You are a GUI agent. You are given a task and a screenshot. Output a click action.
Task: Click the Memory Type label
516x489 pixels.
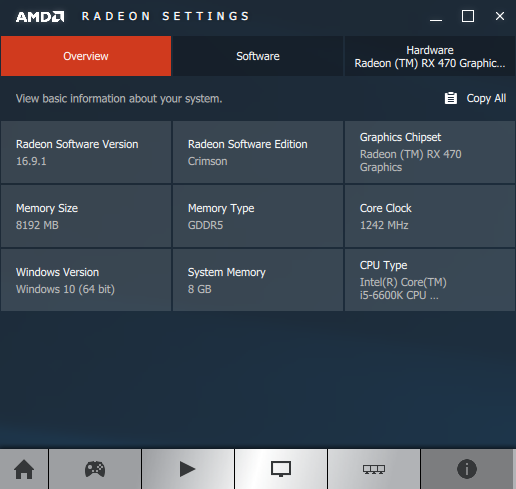[221, 209]
